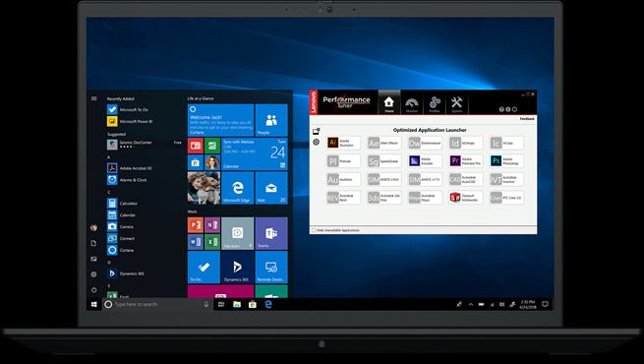Screen dimensions: 644x364
Task: Open File Explorer from the taskbar
Action: point(237,304)
